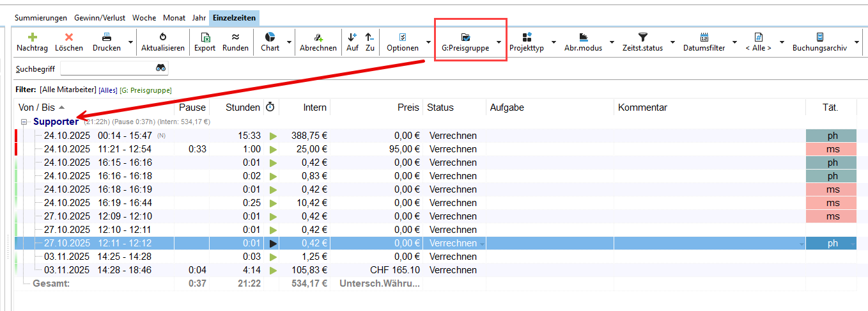Click the binoculars search icon
This screenshot has height=311, width=868.
[161, 68]
